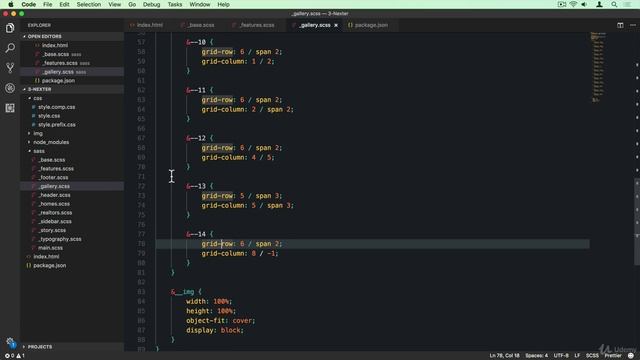Image resolution: width=640 pixels, height=360 pixels.
Task: Open the Tasks menu
Action: 175,4
